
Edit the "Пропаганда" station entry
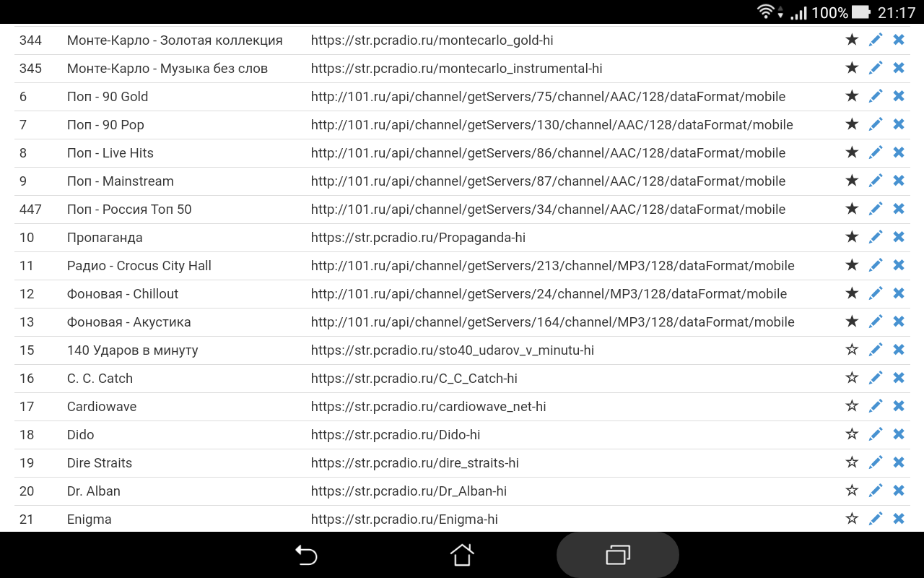point(876,236)
